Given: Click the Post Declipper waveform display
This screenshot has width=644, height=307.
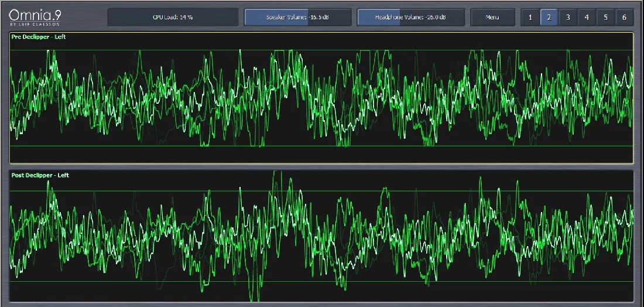Looking at the screenshot, I should click(321, 236).
